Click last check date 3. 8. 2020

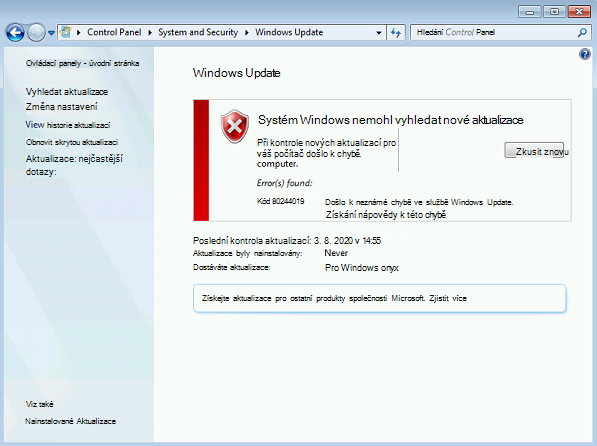click(333, 241)
